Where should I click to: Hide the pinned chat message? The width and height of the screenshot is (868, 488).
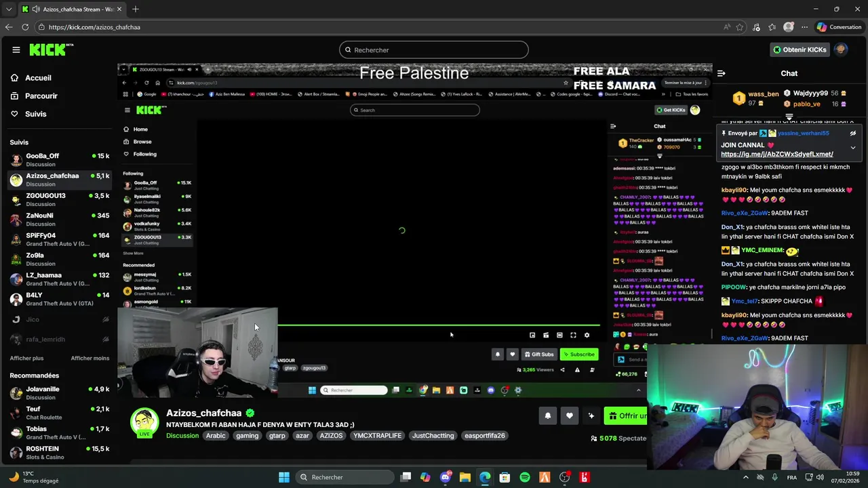853,134
